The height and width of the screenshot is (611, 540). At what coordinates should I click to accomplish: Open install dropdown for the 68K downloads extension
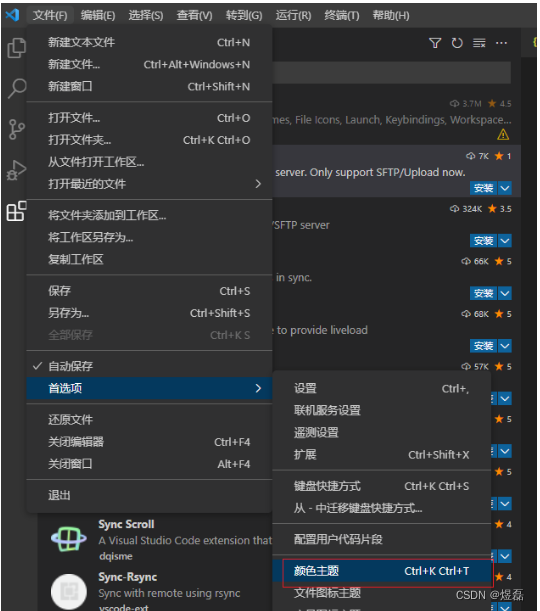point(505,346)
